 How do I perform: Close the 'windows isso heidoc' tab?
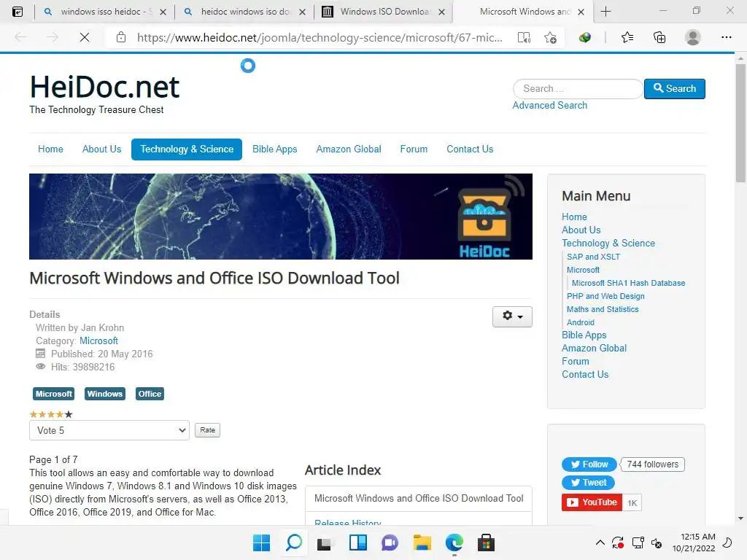coord(163,12)
